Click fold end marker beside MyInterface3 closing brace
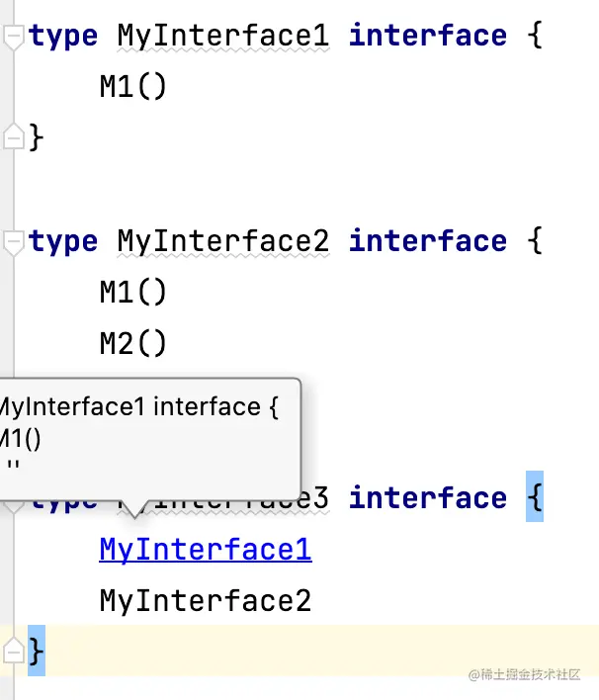This screenshot has width=599, height=700. 13,651
